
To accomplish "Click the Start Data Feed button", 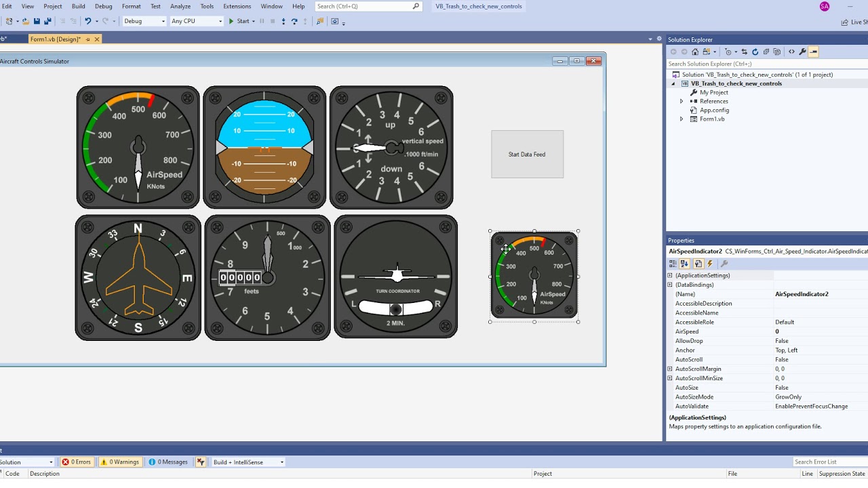I will pyautogui.click(x=528, y=155).
